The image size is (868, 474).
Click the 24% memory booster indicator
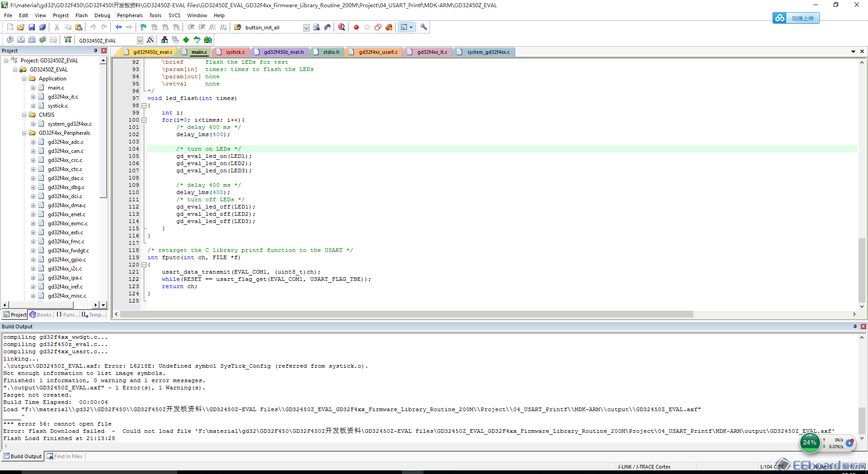(x=809, y=443)
